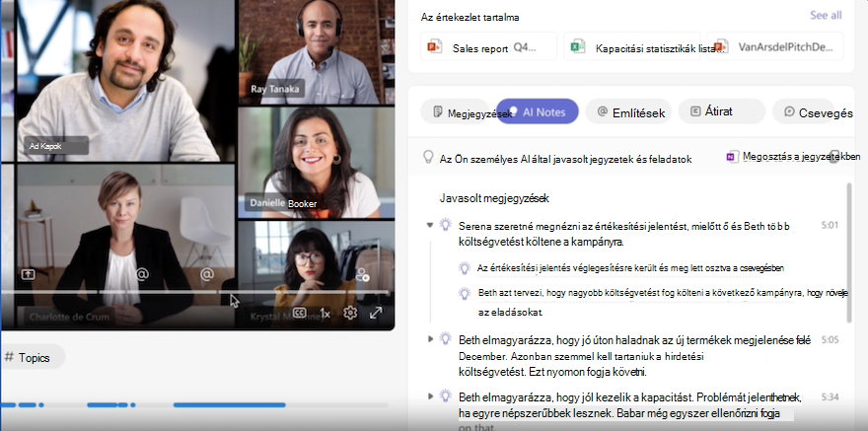
Task: Jump to the 5:05 timestamp
Action: click(x=830, y=340)
